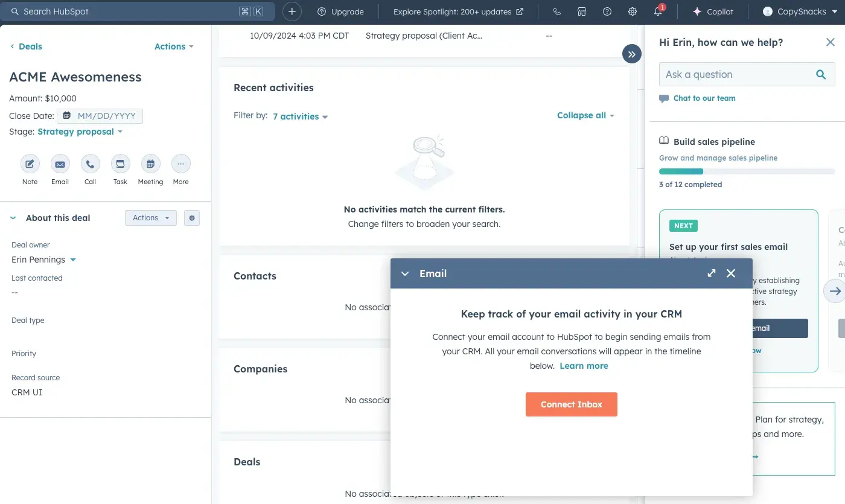Click the settings gear in top navigation
Image resolution: width=845 pixels, height=504 pixels.
pyautogui.click(x=632, y=11)
